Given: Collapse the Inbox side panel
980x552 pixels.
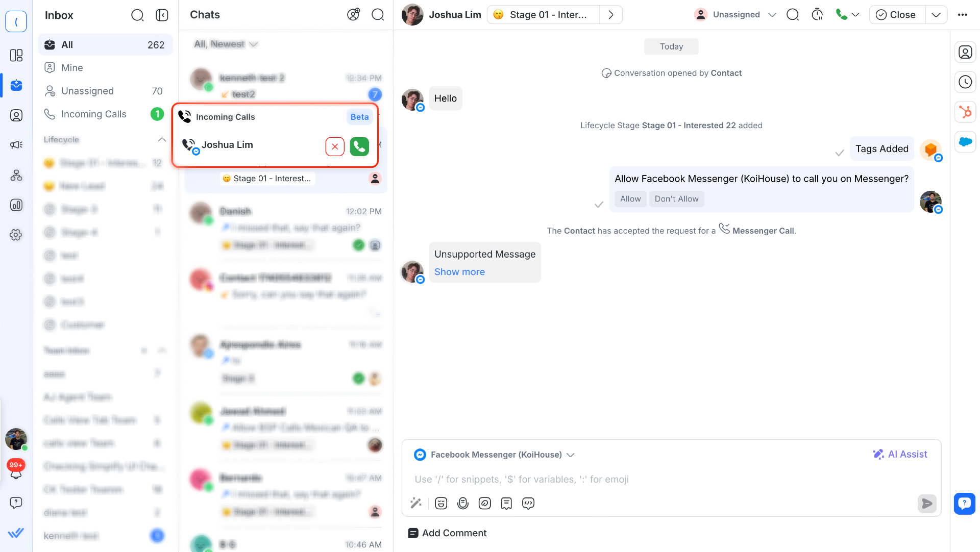Looking at the screenshot, I should pos(162,15).
